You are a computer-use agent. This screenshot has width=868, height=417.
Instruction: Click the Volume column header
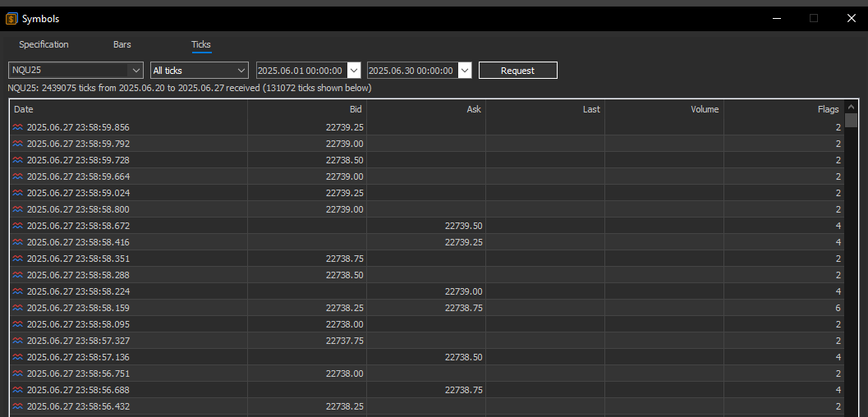click(x=664, y=109)
